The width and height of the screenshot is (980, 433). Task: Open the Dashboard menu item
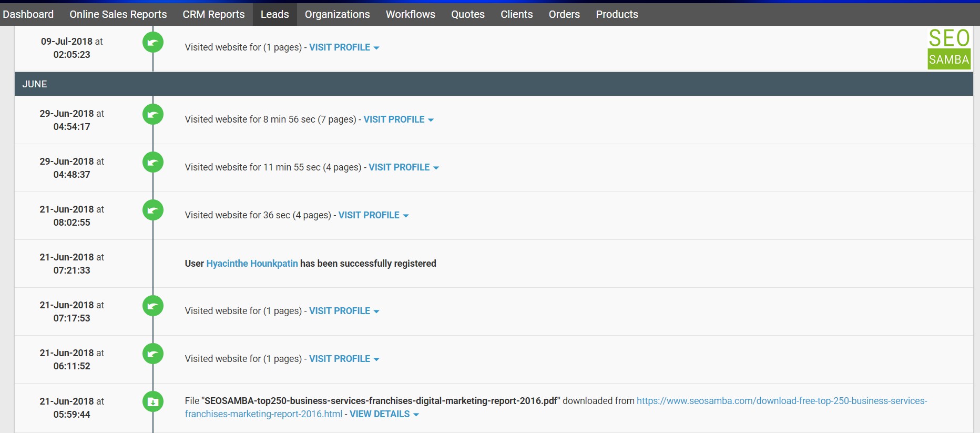(x=28, y=14)
